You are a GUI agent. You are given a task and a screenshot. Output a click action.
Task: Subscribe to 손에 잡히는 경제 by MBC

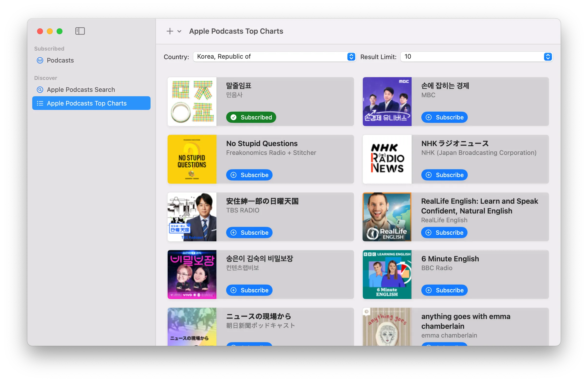point(444,117)
